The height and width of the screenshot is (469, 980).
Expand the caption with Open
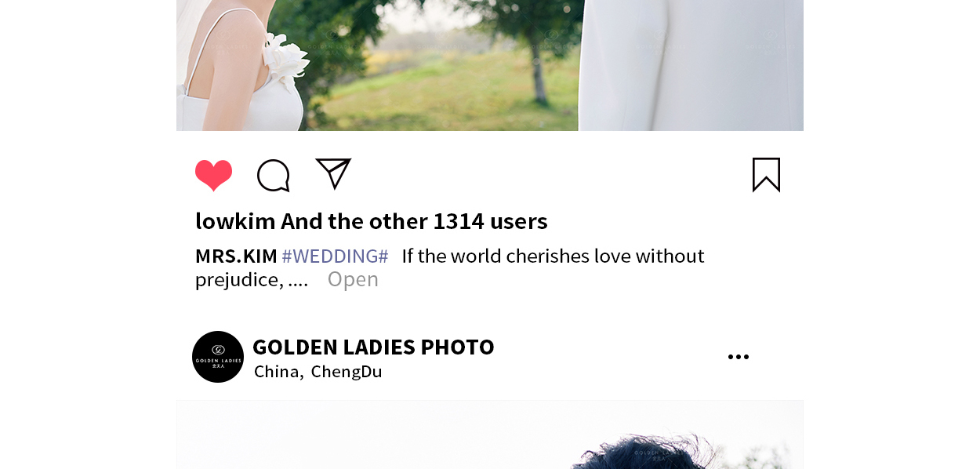pyautogui.click(x=353, y=279)
